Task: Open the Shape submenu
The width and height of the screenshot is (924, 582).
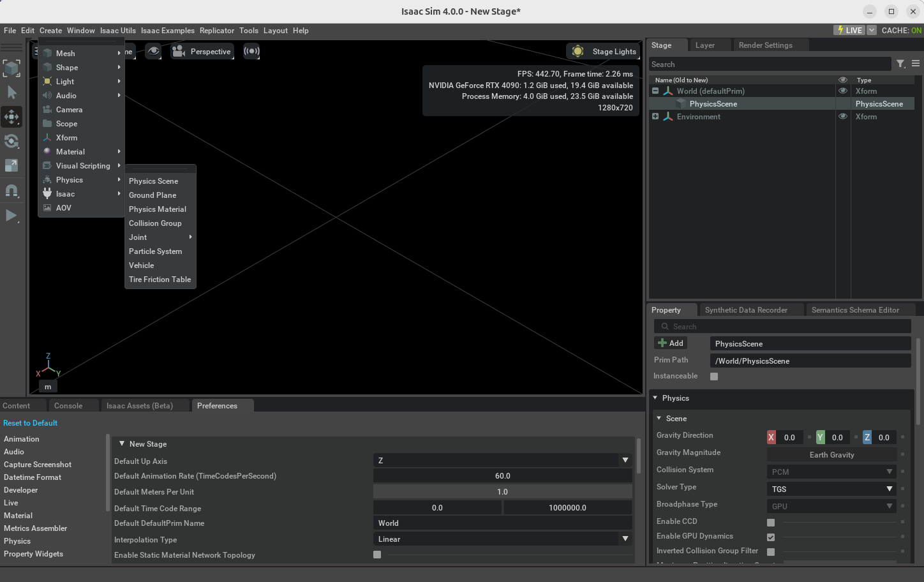Action: pyautogui.click(x=82, y=68)
